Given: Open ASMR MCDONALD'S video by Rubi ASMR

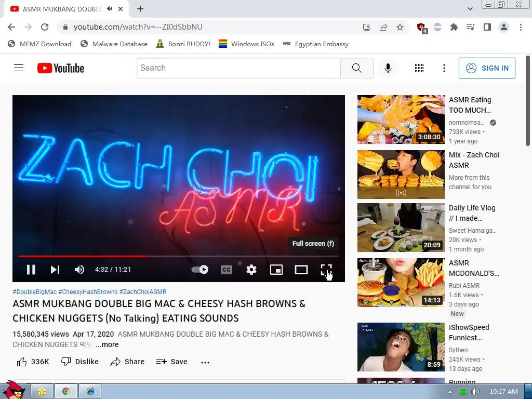Looking at the screenshot, I should [x=401, y=283].
